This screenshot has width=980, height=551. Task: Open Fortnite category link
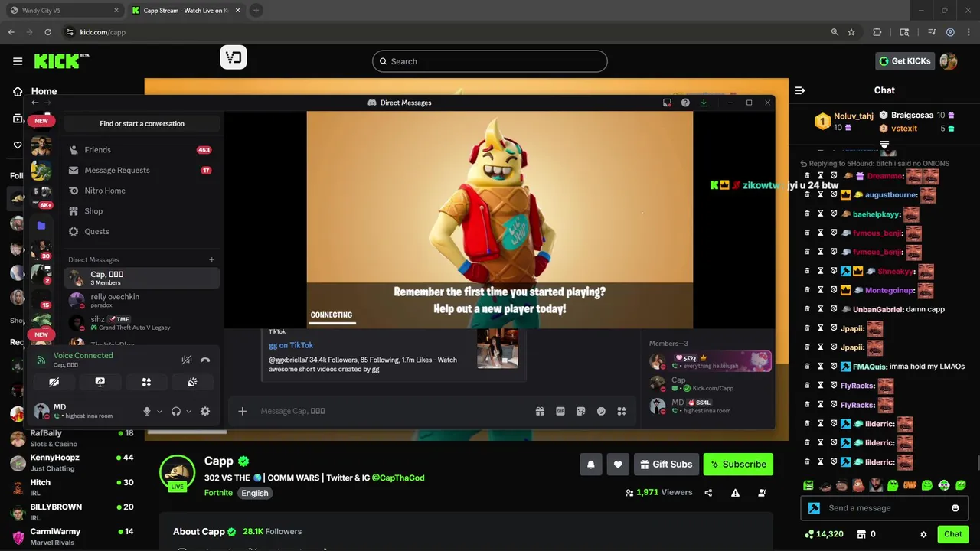coord(218,493)
